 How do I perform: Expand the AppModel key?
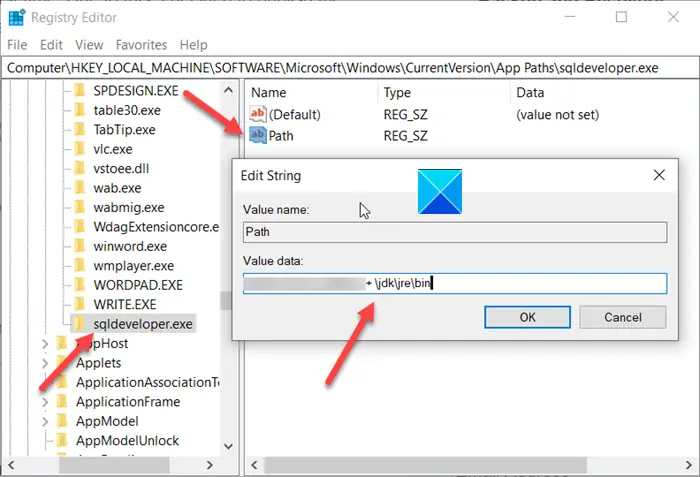click(x=45, y=421)
